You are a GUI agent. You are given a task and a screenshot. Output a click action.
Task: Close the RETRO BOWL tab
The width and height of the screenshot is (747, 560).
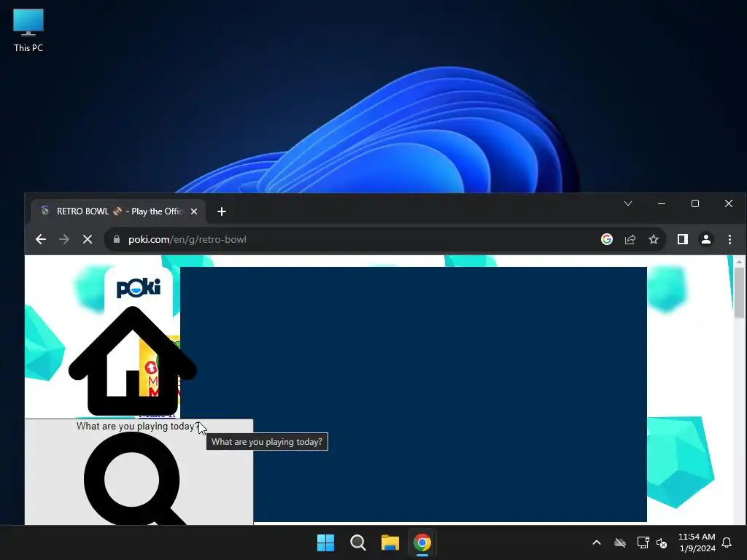(194, 211)
